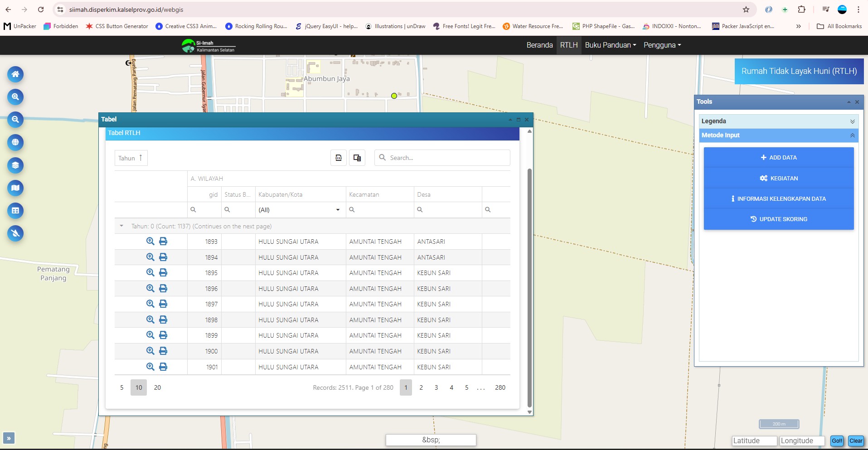Set page size to 20 rows
Screen dimensions: 868x450
(157, 387)
